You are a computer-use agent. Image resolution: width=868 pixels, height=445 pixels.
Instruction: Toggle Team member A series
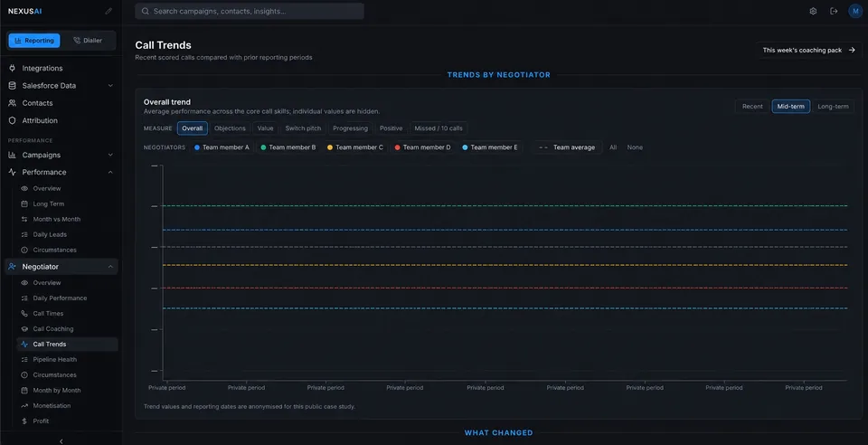point(222,147)
